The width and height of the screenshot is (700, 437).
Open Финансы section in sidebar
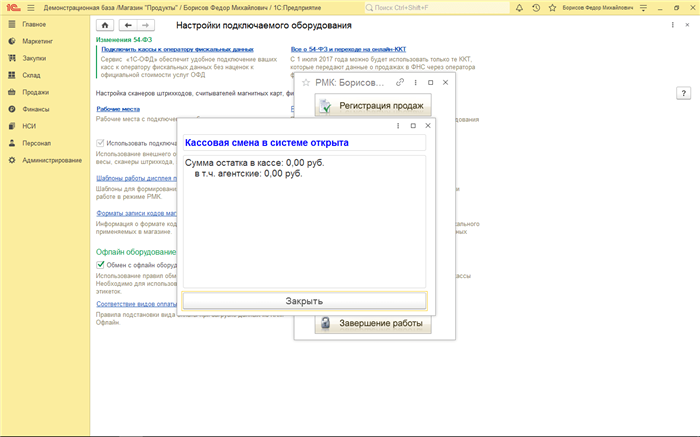(x=36, y=109)
